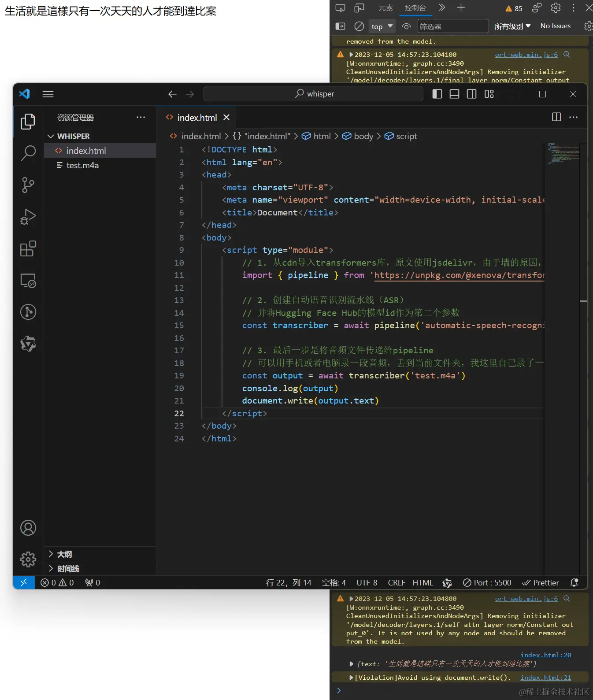Toggle device emulation in DevTools
The height and width of the screenshot is (700, 593).
point(360,8)
